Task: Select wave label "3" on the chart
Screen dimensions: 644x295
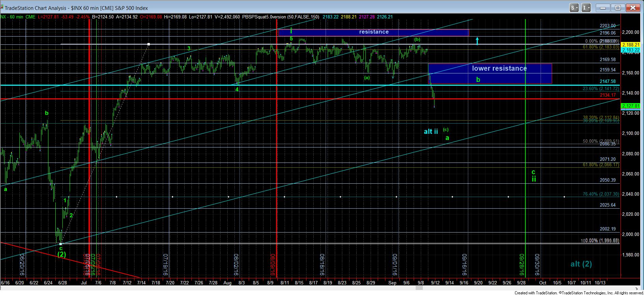Action: pyautogui.click(x=189, y=48)
